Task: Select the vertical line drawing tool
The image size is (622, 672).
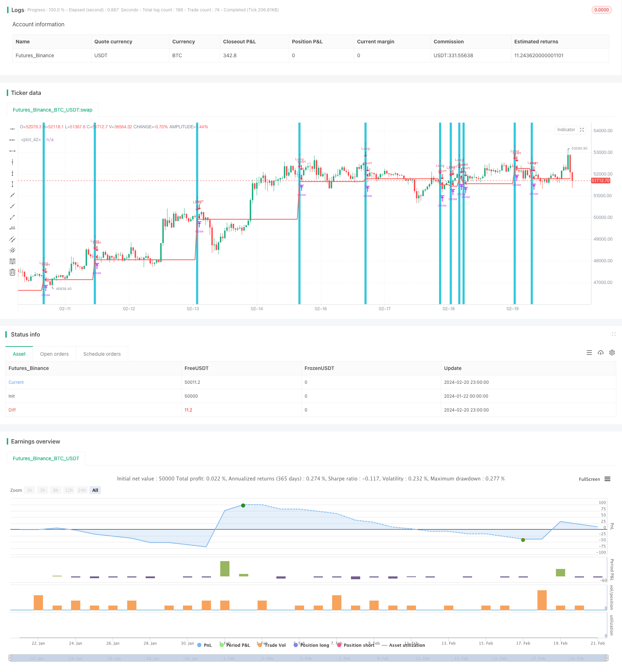Action: click(12, 162)
